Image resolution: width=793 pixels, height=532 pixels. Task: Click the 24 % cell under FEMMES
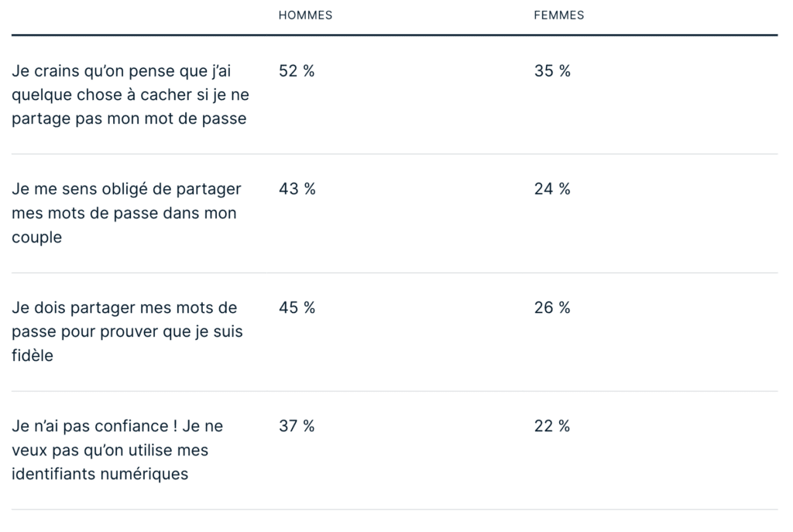pos(552,189)
